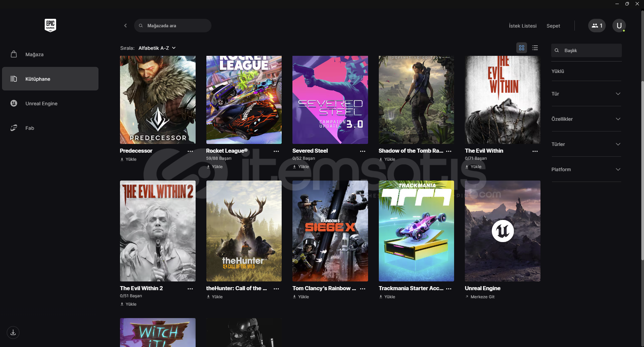The image size is (644, 347).
Task: Open the Alfabetik A-Z sort dropdown
Action: 157,48
